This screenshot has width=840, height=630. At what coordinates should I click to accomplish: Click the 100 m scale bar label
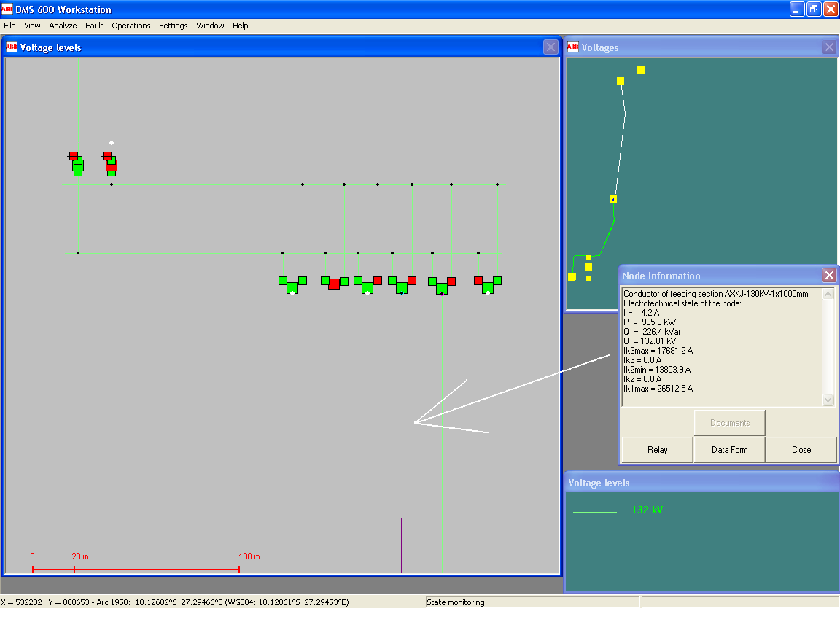click(x=249, y=556)
